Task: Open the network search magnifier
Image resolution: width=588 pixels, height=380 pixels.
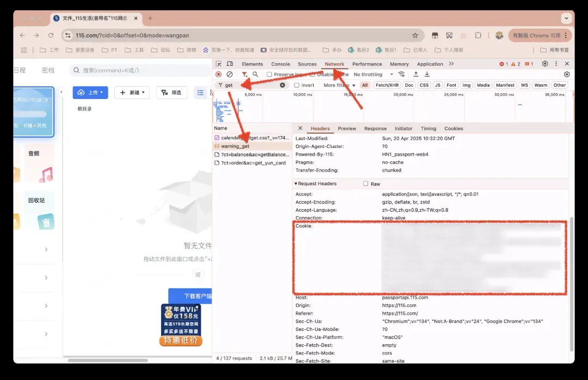Action: point(255,75)
